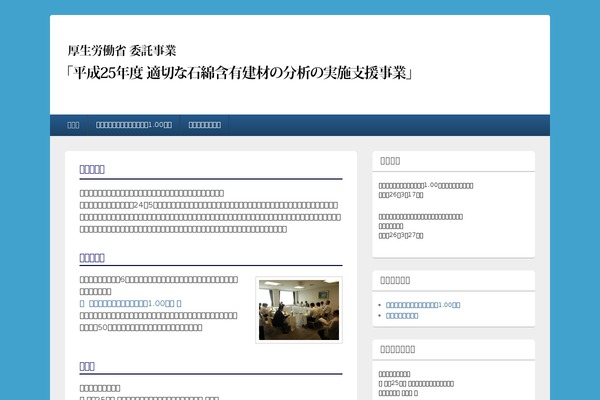Click the header title '平成25年度 適切な石綿含有建材の分析の実施支援事業'
600x400 pixels.
[239, 72]
